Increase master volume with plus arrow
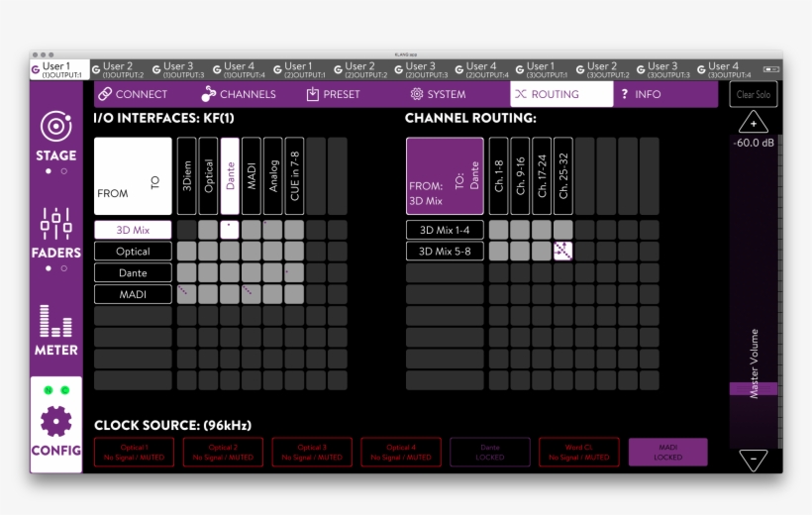Image resolution: width=812 pixels, height=515 pixels. click(754, 124)
